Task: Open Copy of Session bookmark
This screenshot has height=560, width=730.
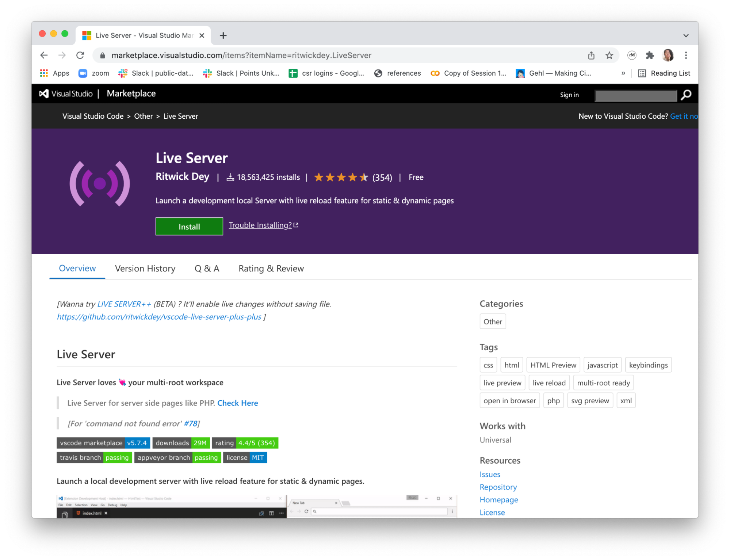Action: point(468,73)
